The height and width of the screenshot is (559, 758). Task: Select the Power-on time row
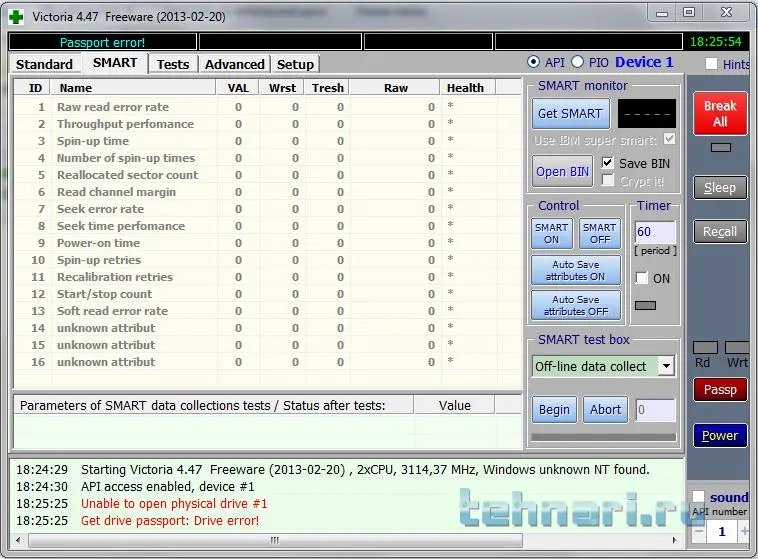[x=268, y=243]
